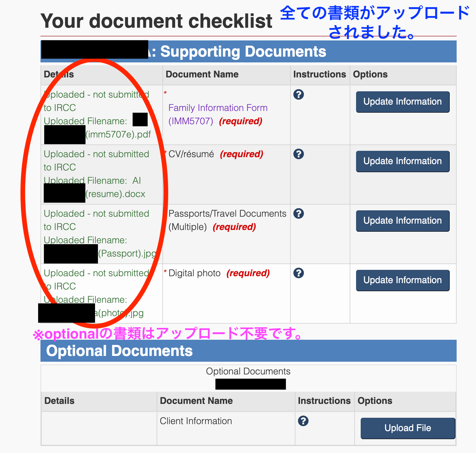Open Family Information Form (IMM5707) link
476x453 pixels.
(x=218, y=114)
